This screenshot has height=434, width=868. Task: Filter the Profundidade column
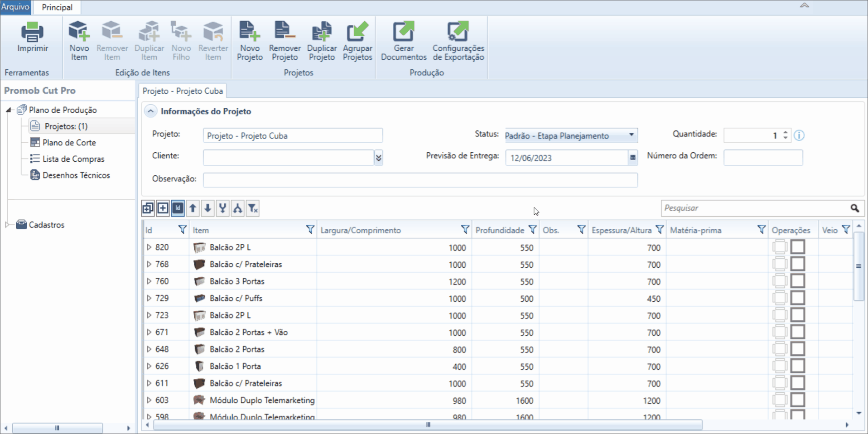point(532,230)
